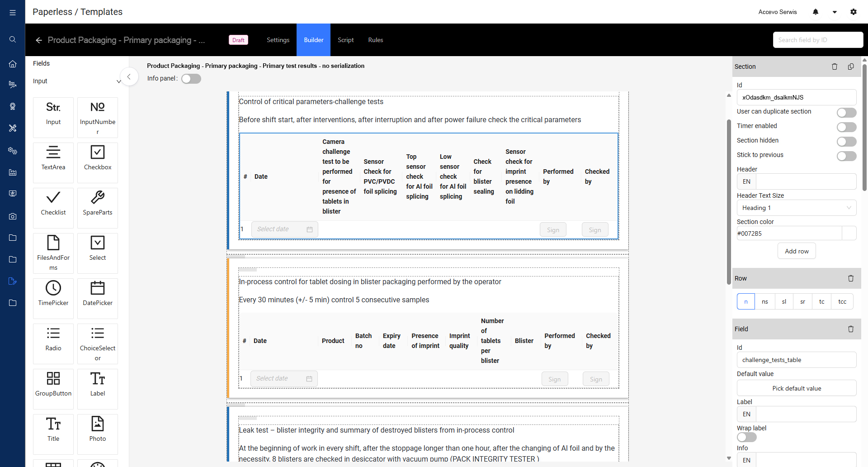Click the Add row button
Image resolution: width=868 pixels, height=467 pixels.
point(797,251)
